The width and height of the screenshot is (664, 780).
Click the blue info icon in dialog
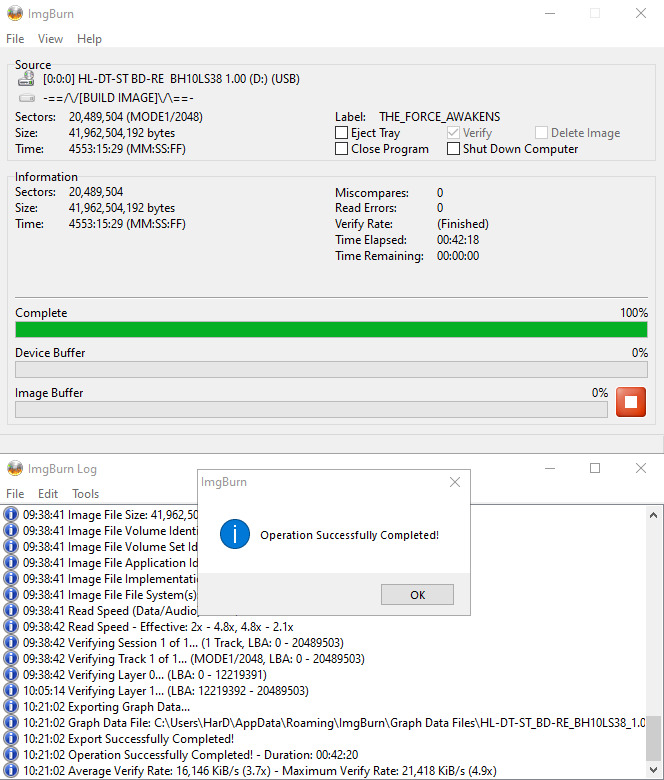coord(235,534)
